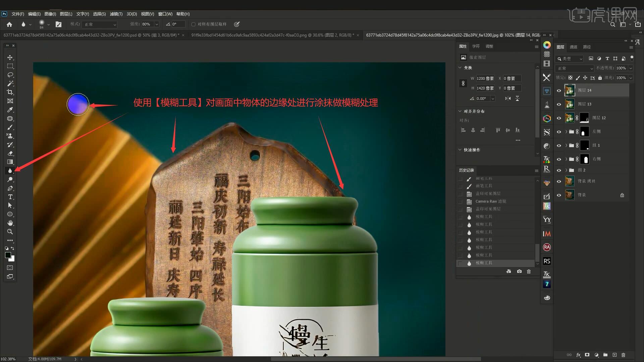The image size is (644, 362).
Task: Switch to the 通道 tab
Action: (573, 47)
